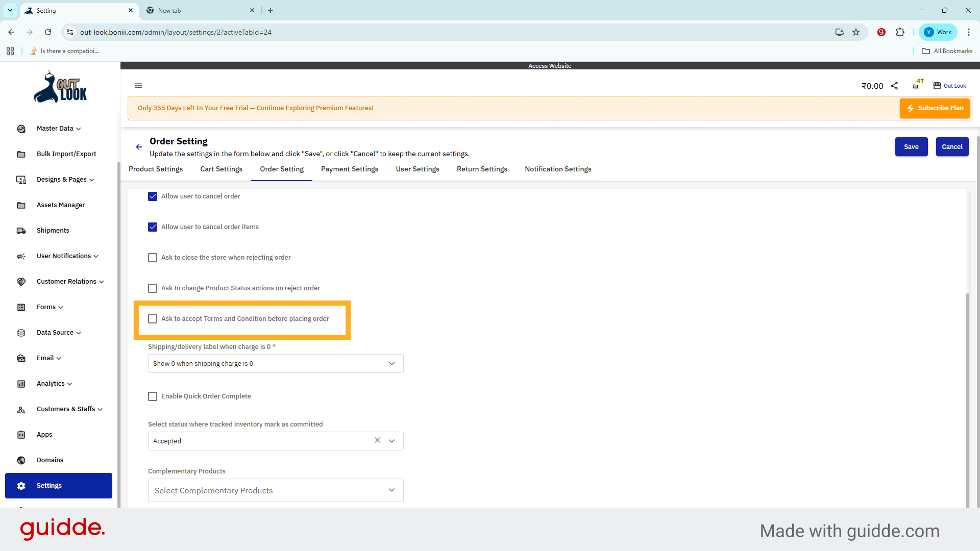Enable Quick Order Complete

152,396
